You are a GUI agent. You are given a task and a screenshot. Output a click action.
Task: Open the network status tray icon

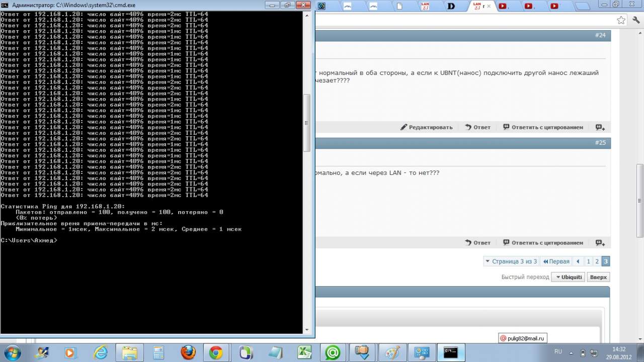(594, 352)
